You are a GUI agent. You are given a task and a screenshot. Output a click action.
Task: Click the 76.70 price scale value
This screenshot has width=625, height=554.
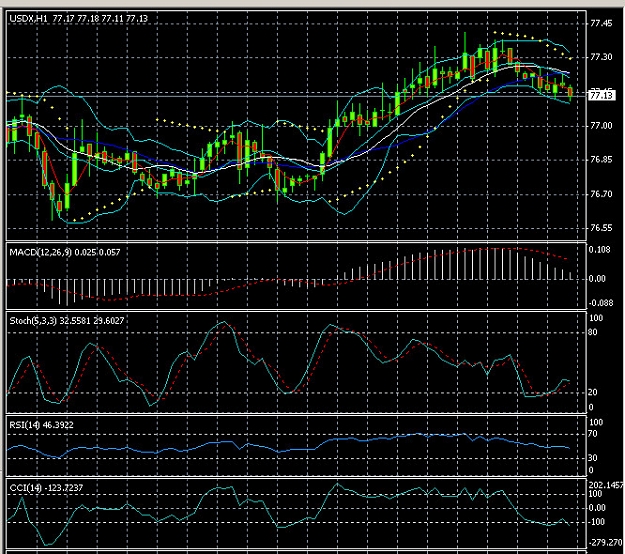[x=601, y=194]
